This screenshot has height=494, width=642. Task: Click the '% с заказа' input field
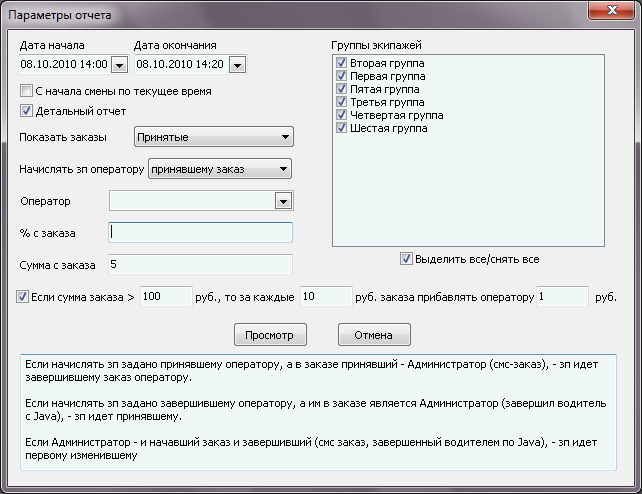pyautogui.click(x=201, y=232)
